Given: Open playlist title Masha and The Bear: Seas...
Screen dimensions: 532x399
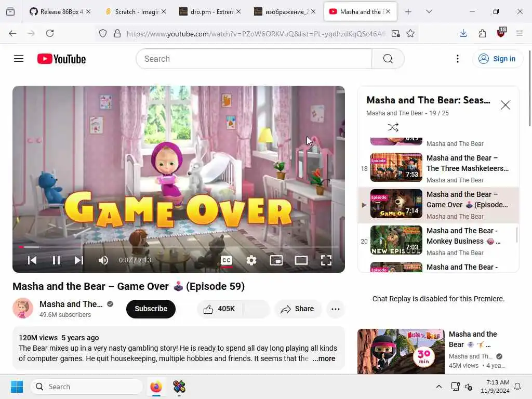Looking at the screenshot, I should coord(428,100).
